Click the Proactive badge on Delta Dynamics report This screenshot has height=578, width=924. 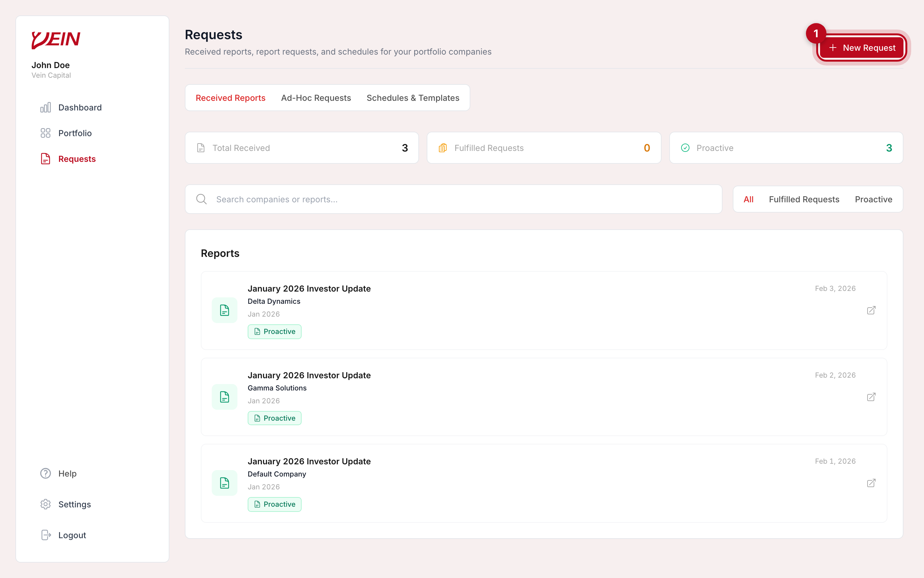pos(275,331)
